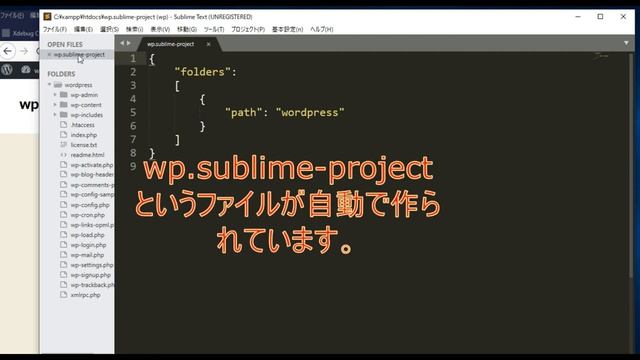Open wp-load.php from the sidebar
This screenshot has height=360, width=640.
click(x=87, y=235)
